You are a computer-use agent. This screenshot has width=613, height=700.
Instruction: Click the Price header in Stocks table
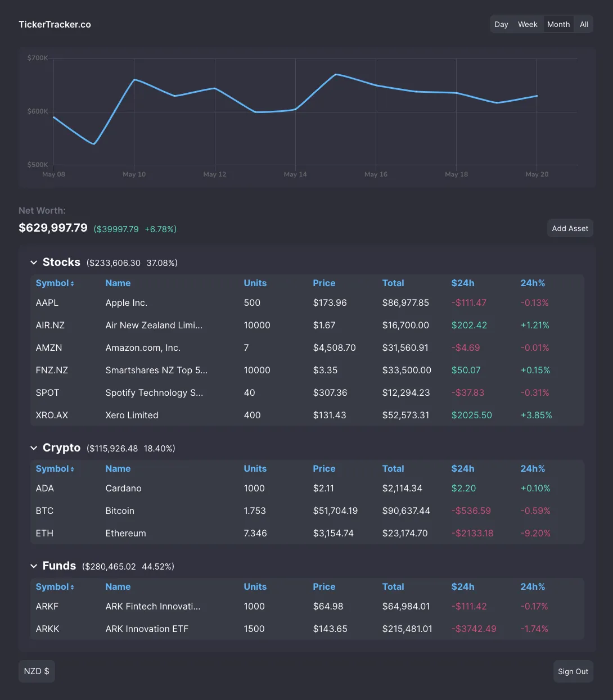(x=324, y=283)
